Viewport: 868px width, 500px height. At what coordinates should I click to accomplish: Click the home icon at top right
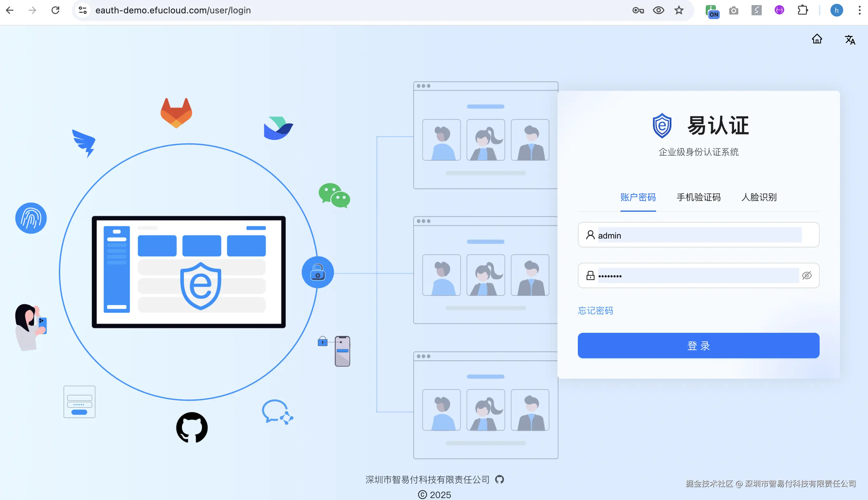817,39
